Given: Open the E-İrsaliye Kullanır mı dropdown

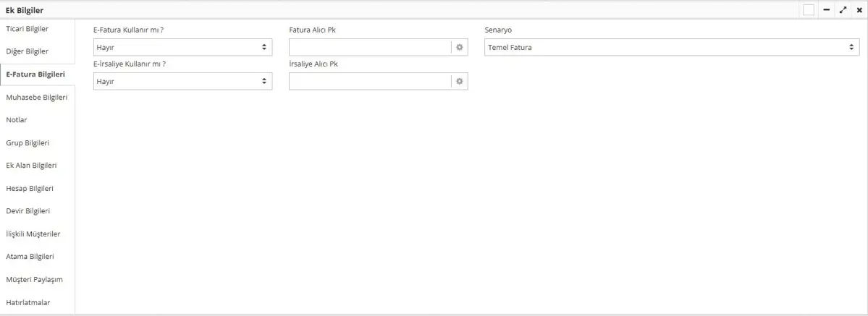Looking at the screenshot, I should click(182, 82).
